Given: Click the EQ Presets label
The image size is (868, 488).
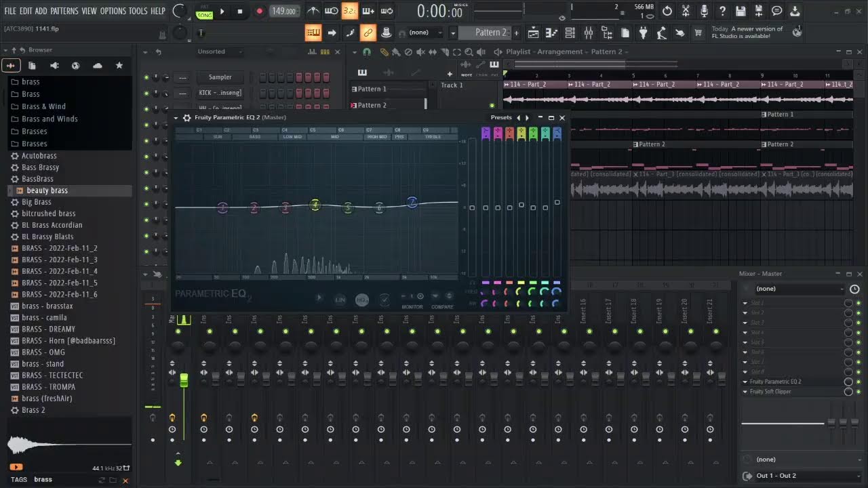Looking at the screenshot, I should 501,117.
